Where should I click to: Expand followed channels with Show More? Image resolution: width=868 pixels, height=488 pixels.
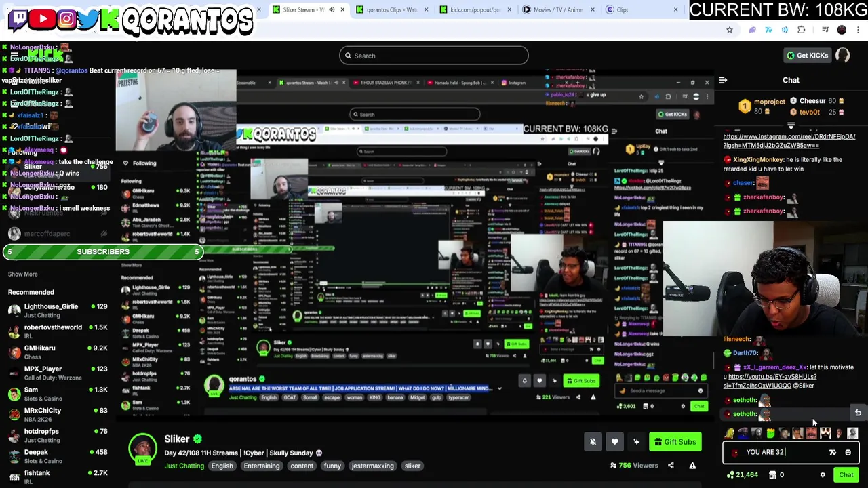coord(22,274)
